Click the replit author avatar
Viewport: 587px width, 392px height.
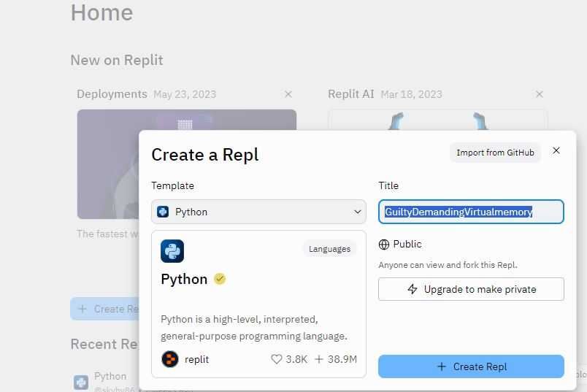[x=170, y=359]
